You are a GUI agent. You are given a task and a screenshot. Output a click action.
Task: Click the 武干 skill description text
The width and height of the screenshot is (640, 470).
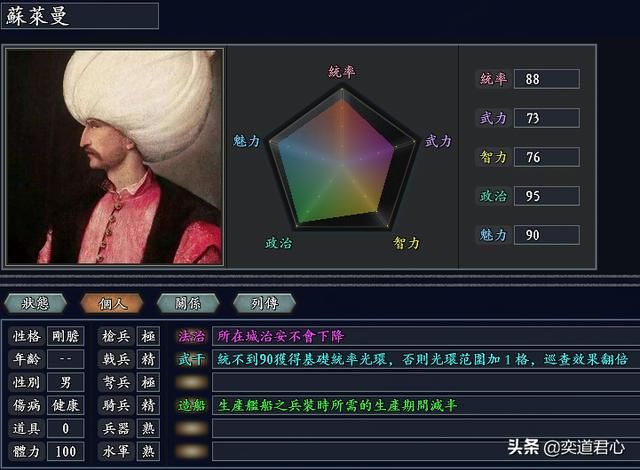[x=422, y=359]
